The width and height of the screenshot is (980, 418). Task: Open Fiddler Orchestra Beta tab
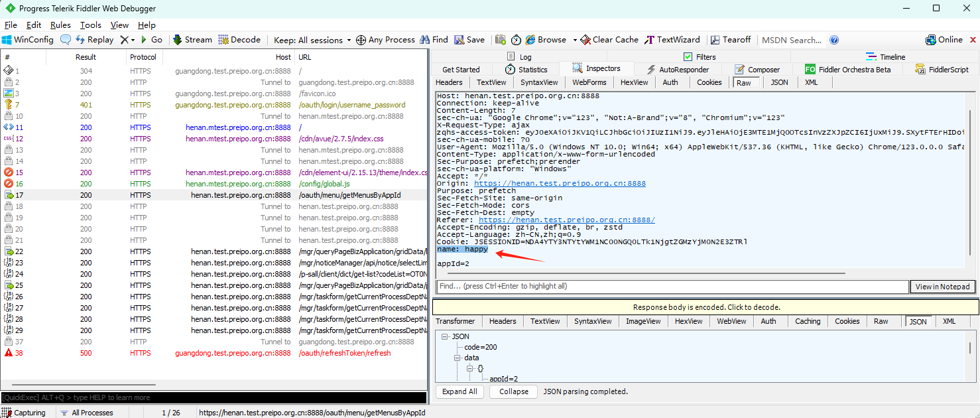[847, 69]
